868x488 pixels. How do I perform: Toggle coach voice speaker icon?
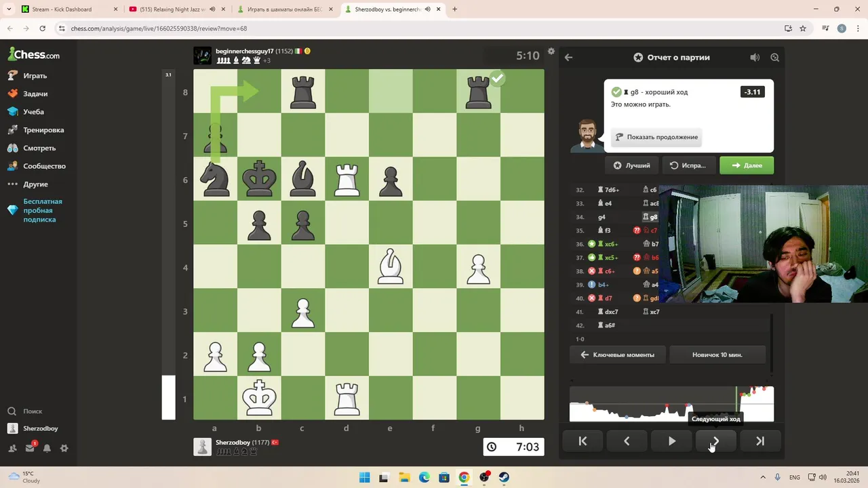755,58
